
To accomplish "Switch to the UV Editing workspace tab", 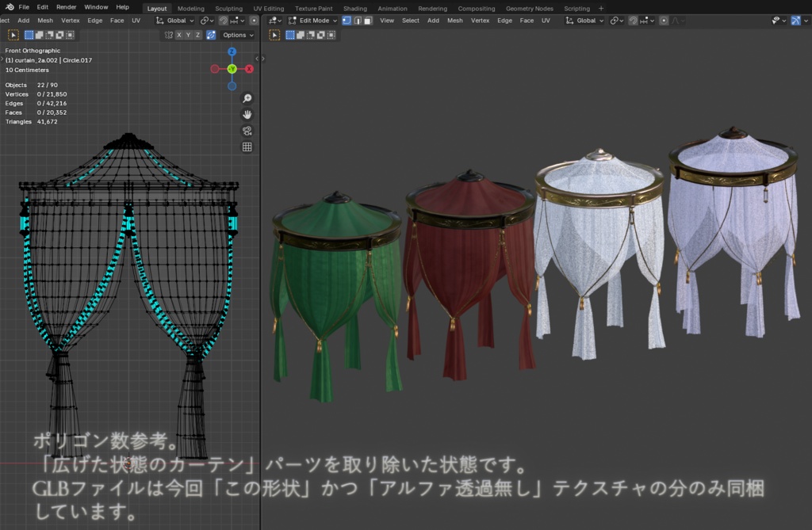I will (x=268, y=8).
